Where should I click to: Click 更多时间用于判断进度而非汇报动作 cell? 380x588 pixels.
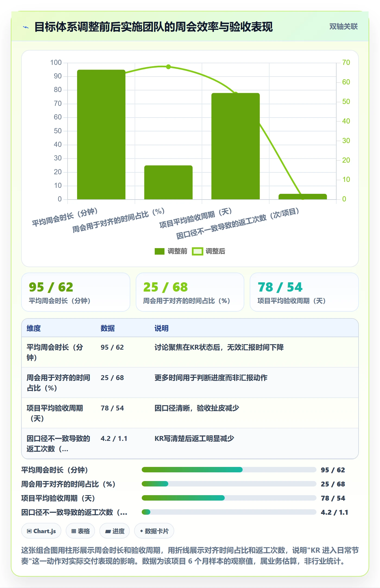tap(211, 378)
